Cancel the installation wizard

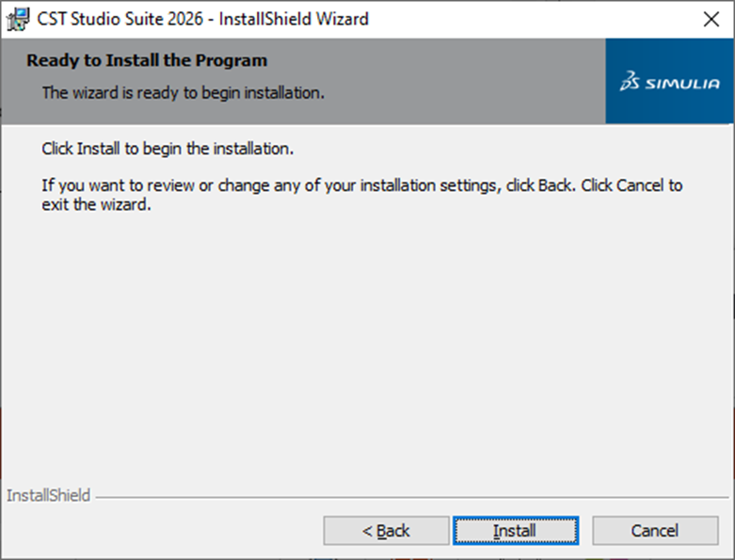(654, 531)
